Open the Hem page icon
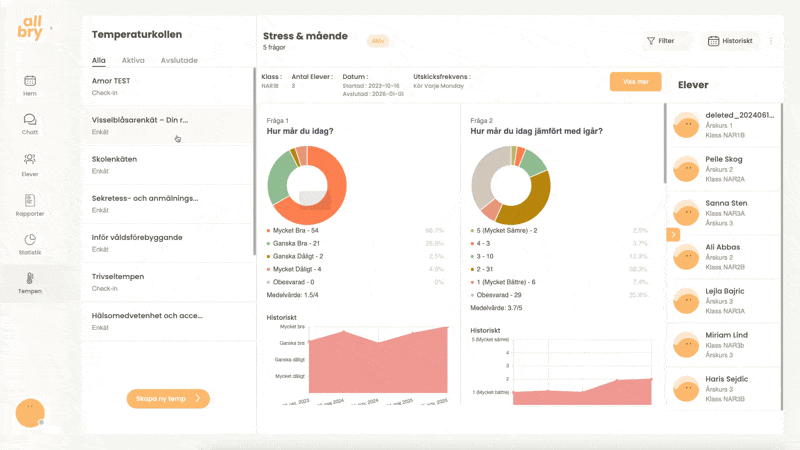Image resolution: width=800 pixels, height=450 pixels. tap(30, 81)
